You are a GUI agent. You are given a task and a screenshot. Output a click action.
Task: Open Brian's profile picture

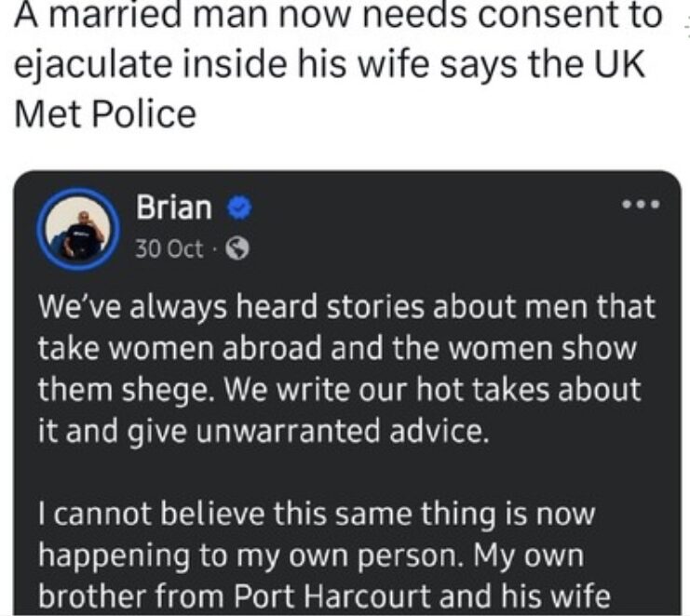78,229
